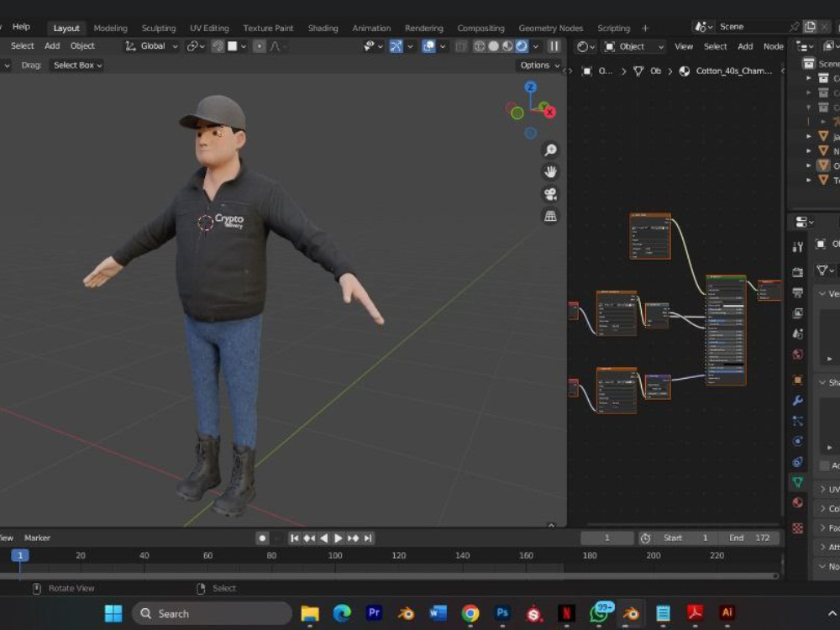The image size is (840, 630).
Task: Toggle show gizmo button
Action: coord(396,46)
